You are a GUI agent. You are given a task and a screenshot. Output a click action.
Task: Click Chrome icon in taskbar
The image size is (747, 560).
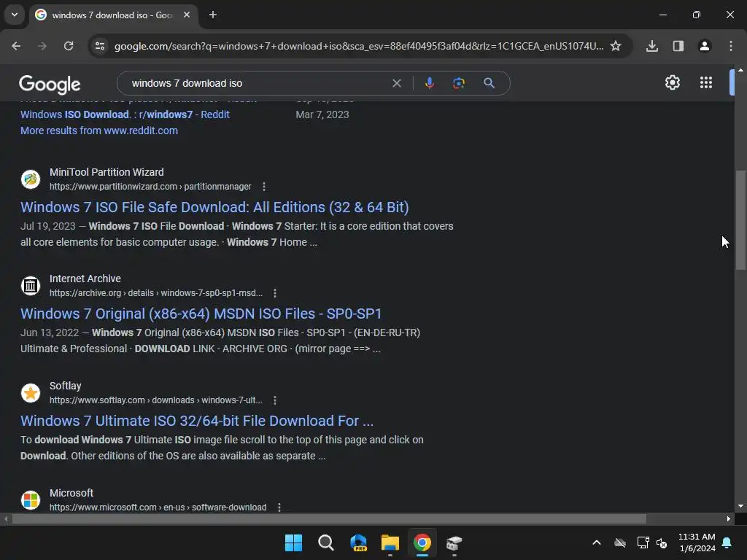coord(422,542)
